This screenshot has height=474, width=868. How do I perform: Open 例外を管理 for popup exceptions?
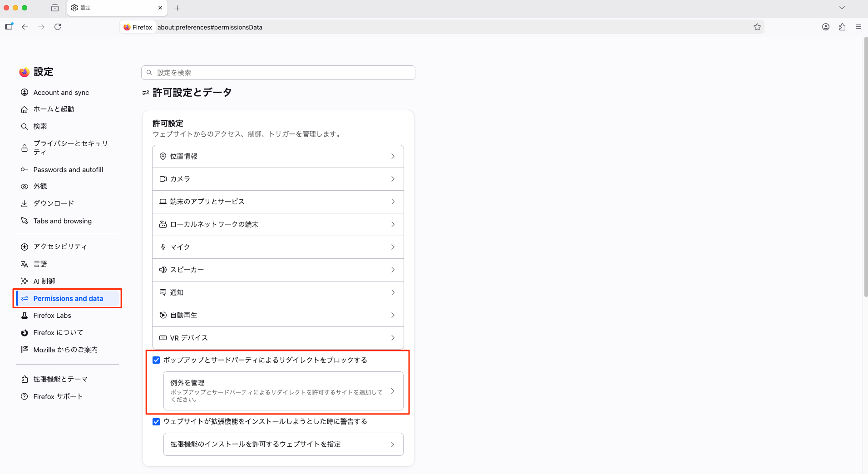click(283, 391)
